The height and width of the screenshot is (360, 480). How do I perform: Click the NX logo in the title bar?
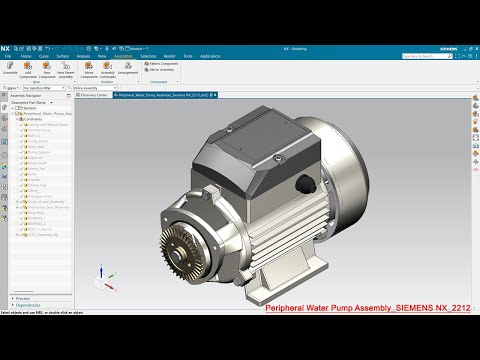pos(5,49)
